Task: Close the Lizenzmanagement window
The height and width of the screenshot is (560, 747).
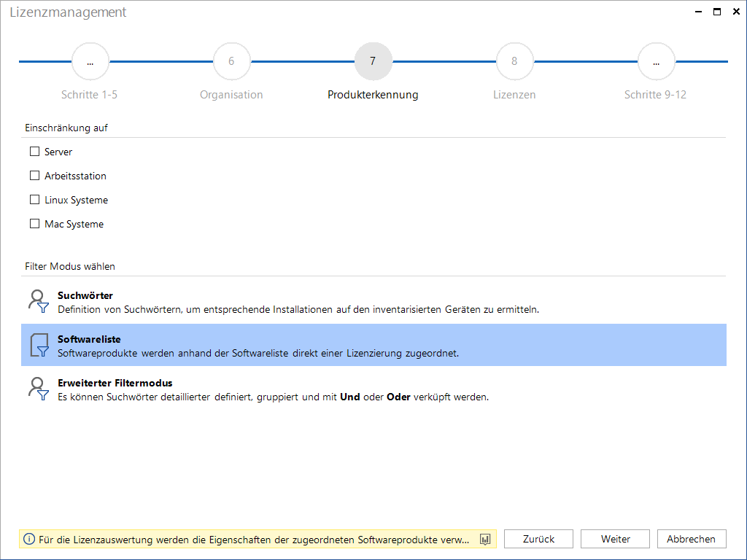Action: tap(736, 12)
